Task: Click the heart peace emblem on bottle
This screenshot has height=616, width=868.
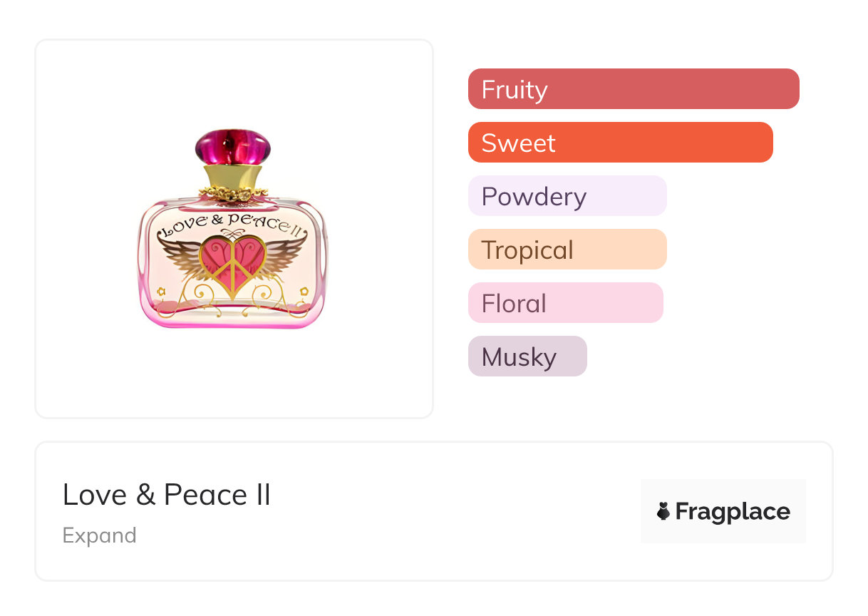Action: tap(232, 265)
